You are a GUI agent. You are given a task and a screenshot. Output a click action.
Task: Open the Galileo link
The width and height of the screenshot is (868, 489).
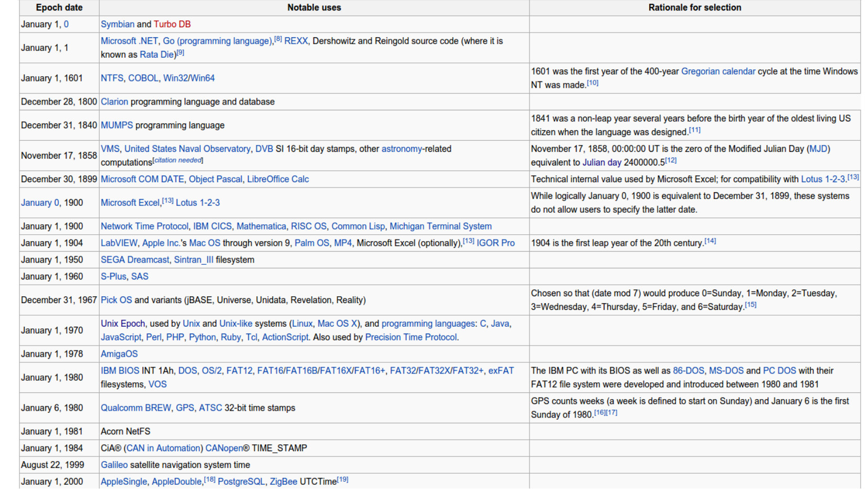coord(114,466)
